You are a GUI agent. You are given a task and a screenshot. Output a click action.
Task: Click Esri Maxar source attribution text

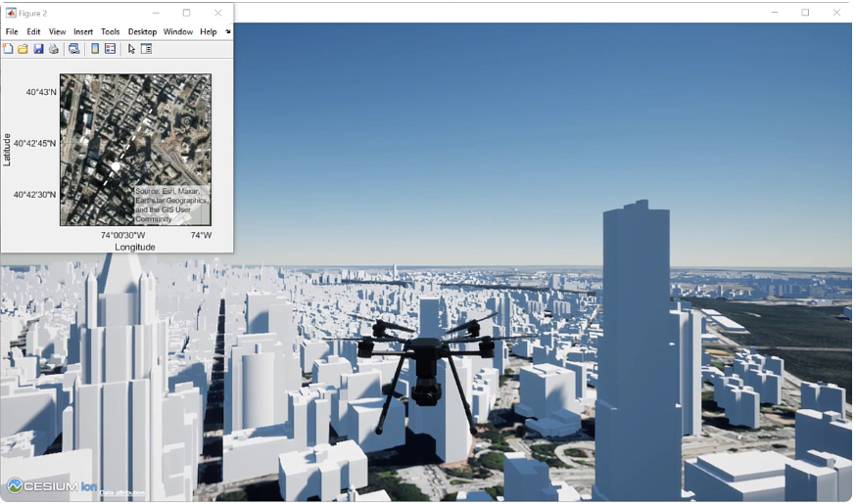[x=172, y=206]
